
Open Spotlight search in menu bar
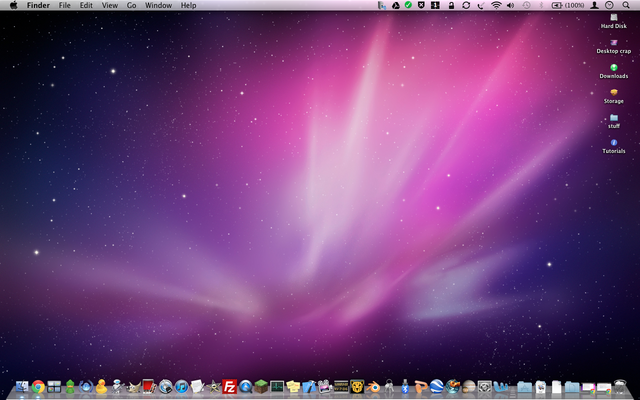[626, 5]
